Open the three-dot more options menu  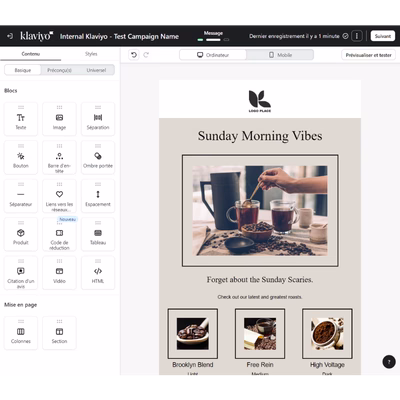pyautogui.click(x=357, y=36)
